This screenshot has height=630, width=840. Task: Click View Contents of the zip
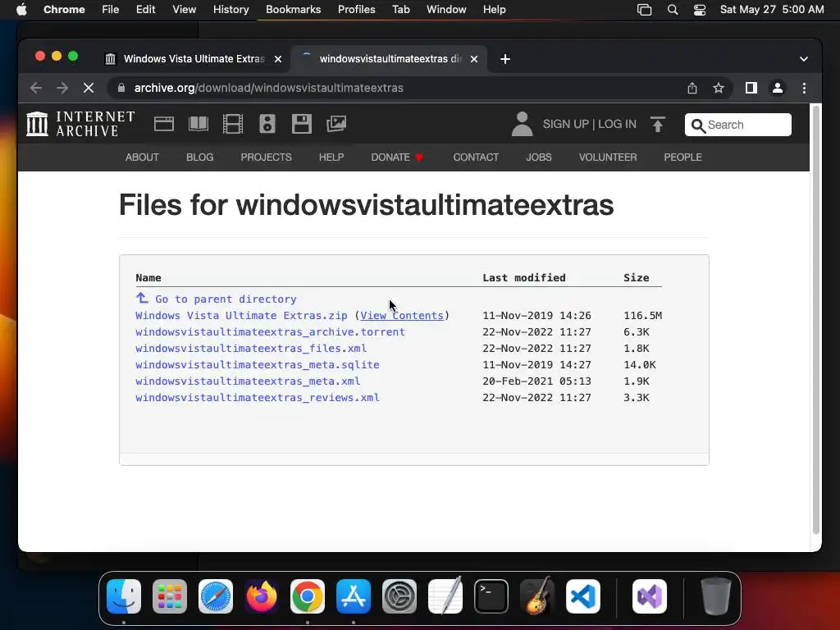click(402, 316)
